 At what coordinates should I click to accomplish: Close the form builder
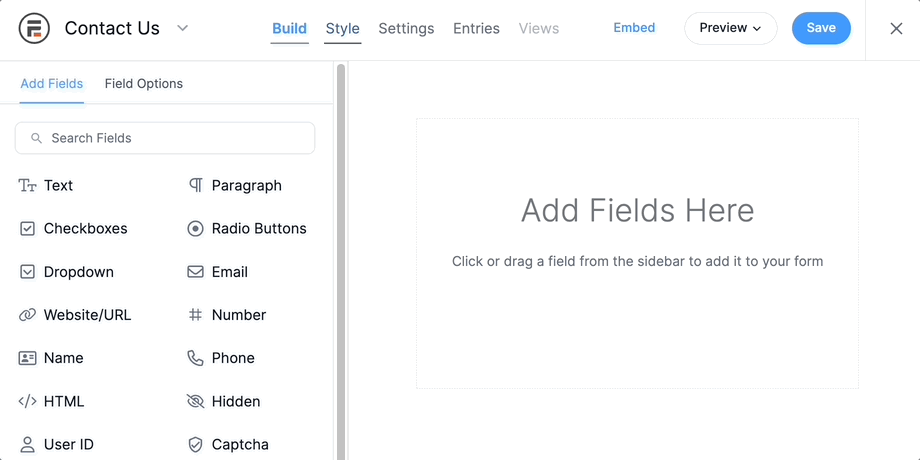pyautogui.click(x=896, y=28)
